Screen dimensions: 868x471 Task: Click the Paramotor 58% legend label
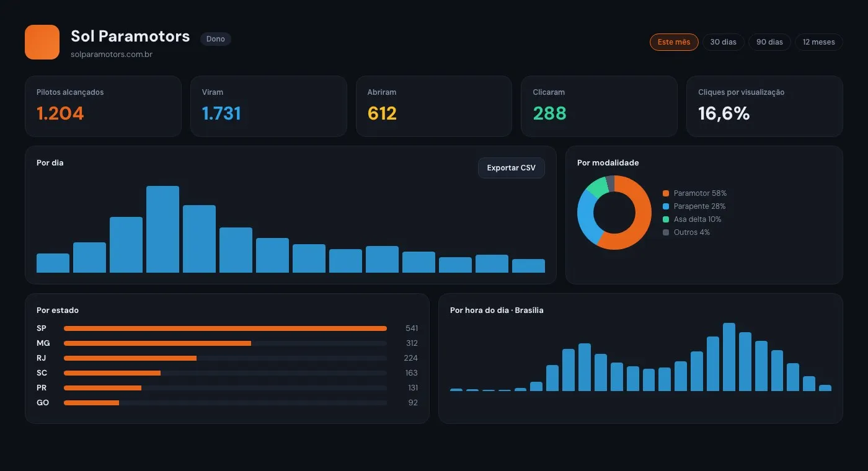700,193
